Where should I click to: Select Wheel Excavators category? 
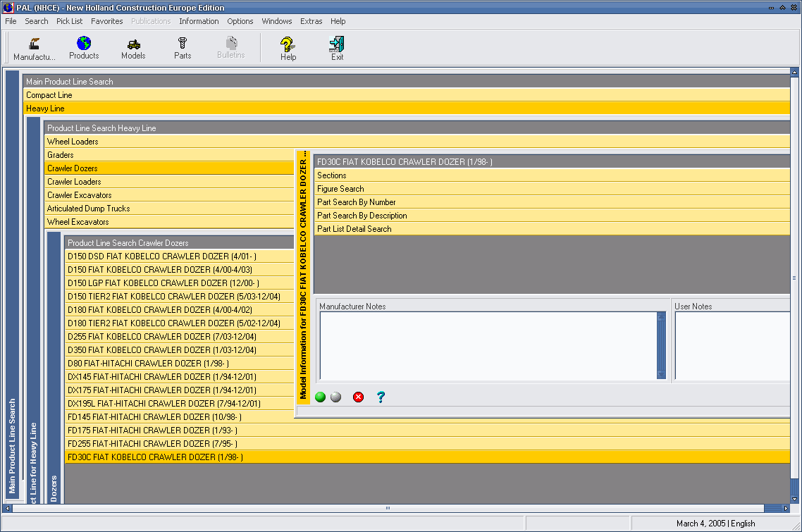169,222
